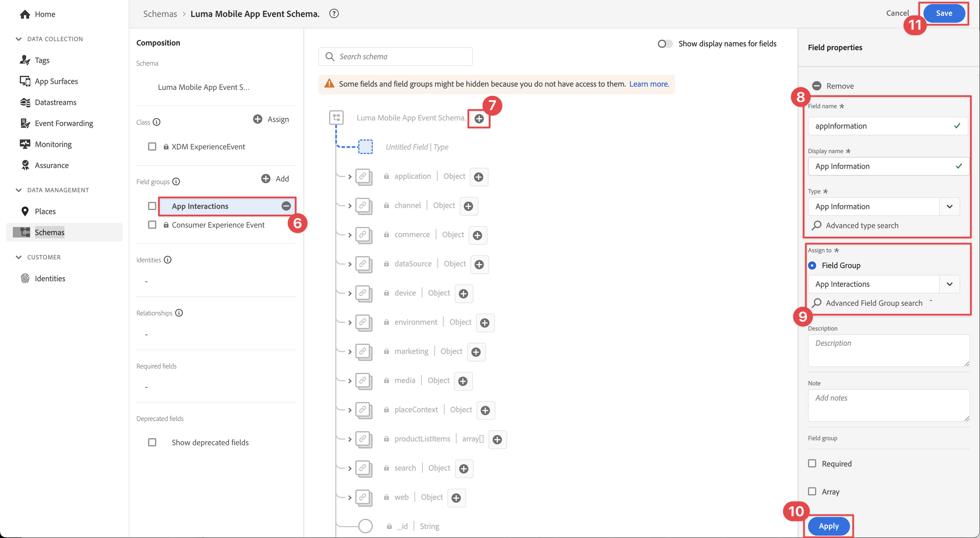Go to Event Forwarding in sidebar
980x538 pixels.
pos(64,123)
